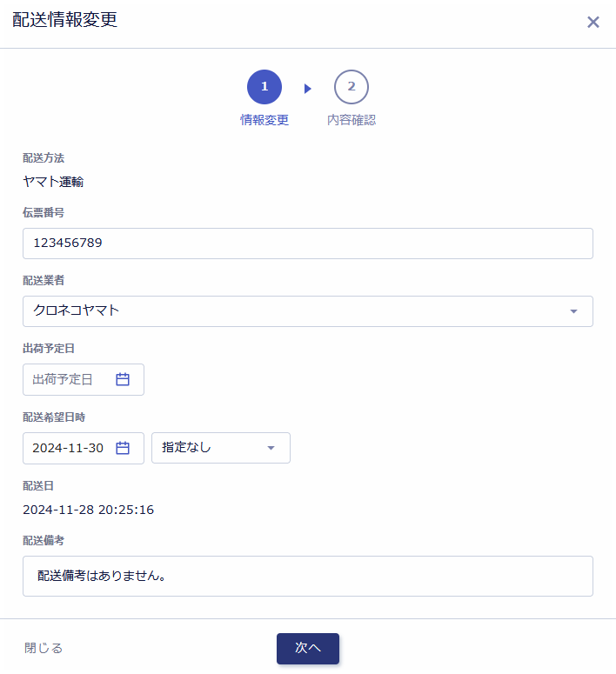Close the 配送情報変更 dialog with the X icon

click(x=593, y=22)
